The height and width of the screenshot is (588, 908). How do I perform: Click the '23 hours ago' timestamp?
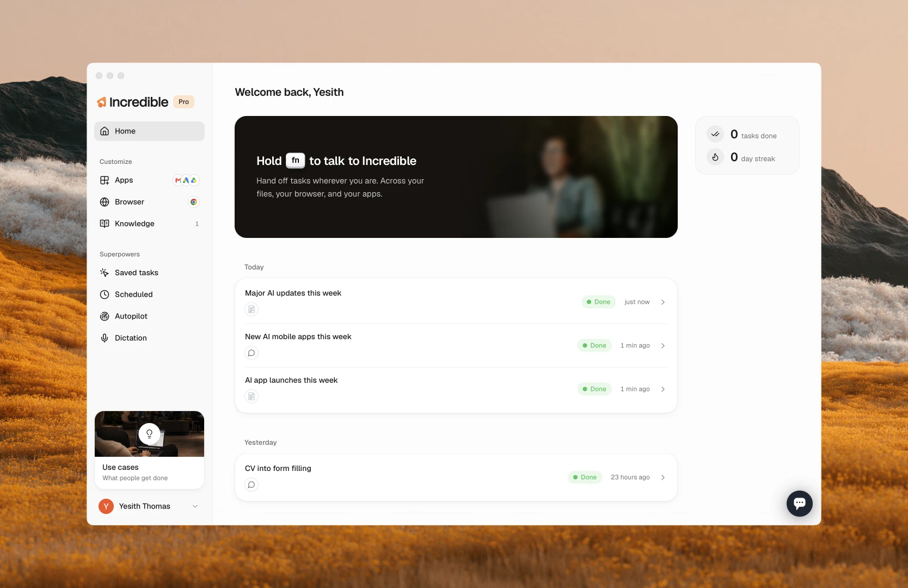[630, 477]
